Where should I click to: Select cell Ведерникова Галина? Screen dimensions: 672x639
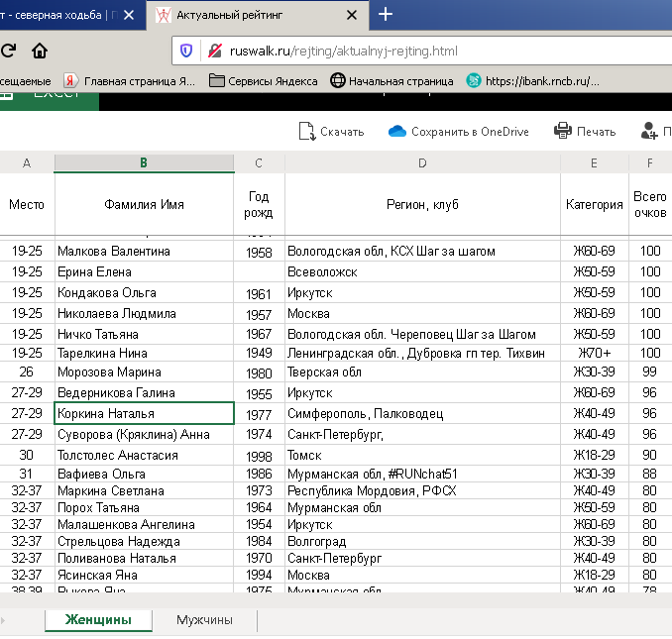click(144, 392)
